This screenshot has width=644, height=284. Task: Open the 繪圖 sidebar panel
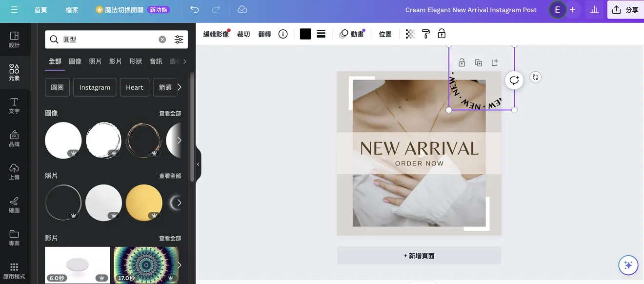pyautogui.click(x=14, y=205)
